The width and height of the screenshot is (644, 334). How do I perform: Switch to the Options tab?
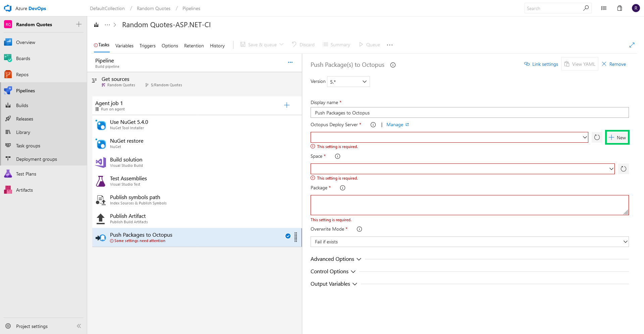point(170,46)
